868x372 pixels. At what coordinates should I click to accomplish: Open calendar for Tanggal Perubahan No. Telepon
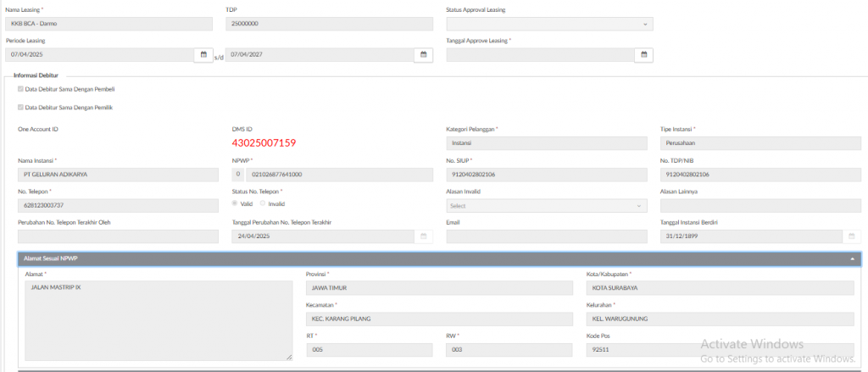click(423, 236)
